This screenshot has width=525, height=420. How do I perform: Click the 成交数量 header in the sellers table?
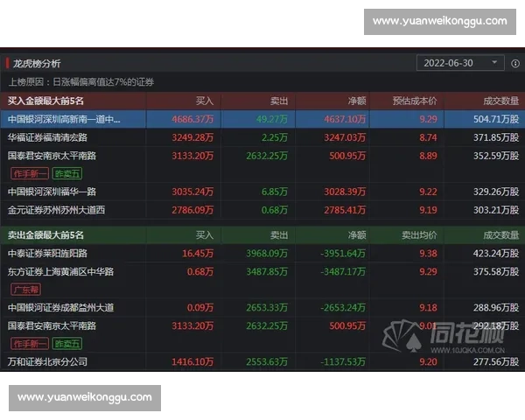(x=500, y=235)
